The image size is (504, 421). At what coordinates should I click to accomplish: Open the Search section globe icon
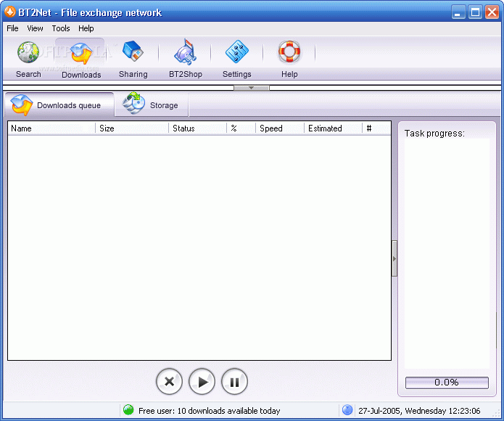tap(28, 52)
